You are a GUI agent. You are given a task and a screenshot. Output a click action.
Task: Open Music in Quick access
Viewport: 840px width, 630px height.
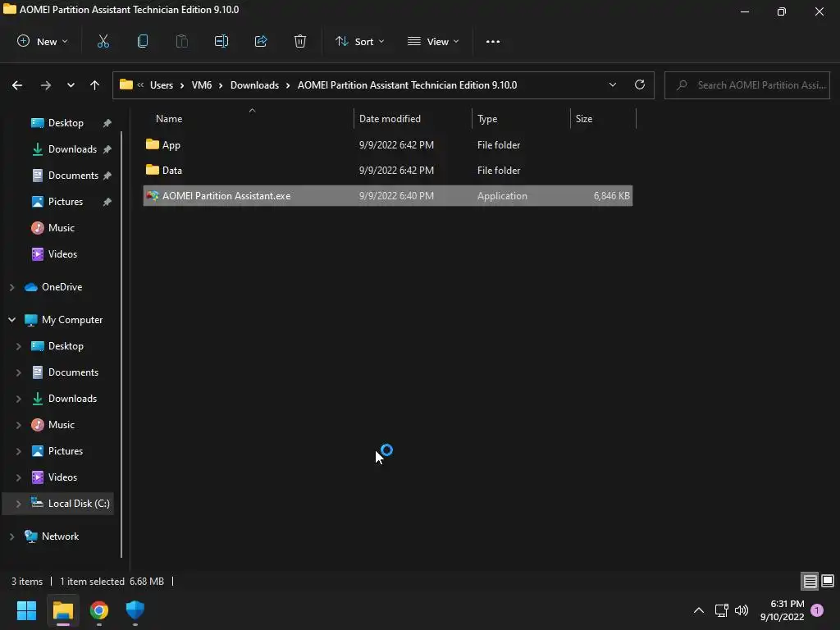61,228
